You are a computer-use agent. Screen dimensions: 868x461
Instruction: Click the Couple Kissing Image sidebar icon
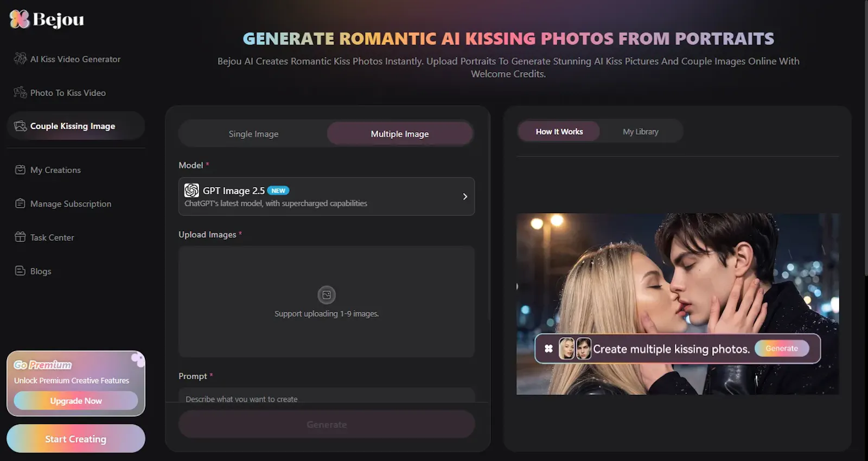pos(20,126)
